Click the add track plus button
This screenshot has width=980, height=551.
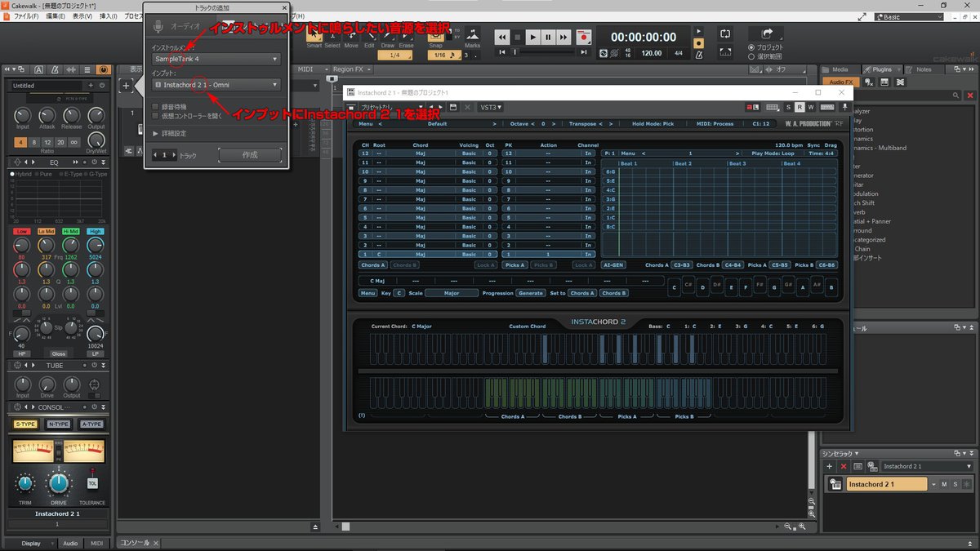click(x=127, y=85)
